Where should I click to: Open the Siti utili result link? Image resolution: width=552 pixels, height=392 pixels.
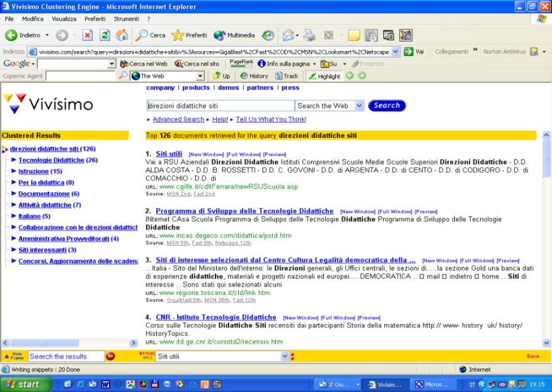[x=169, y=154]
